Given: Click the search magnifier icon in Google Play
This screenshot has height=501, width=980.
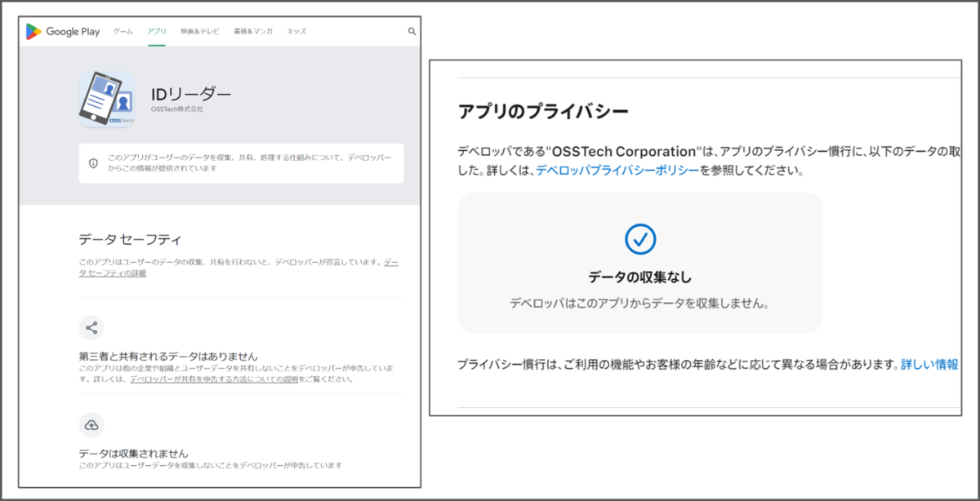Looking at the screenshot, I should click(x=412, y=32).
